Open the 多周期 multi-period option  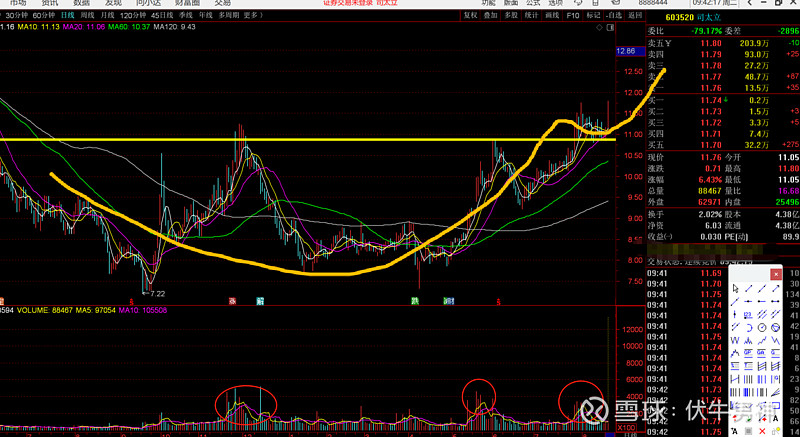229,15
